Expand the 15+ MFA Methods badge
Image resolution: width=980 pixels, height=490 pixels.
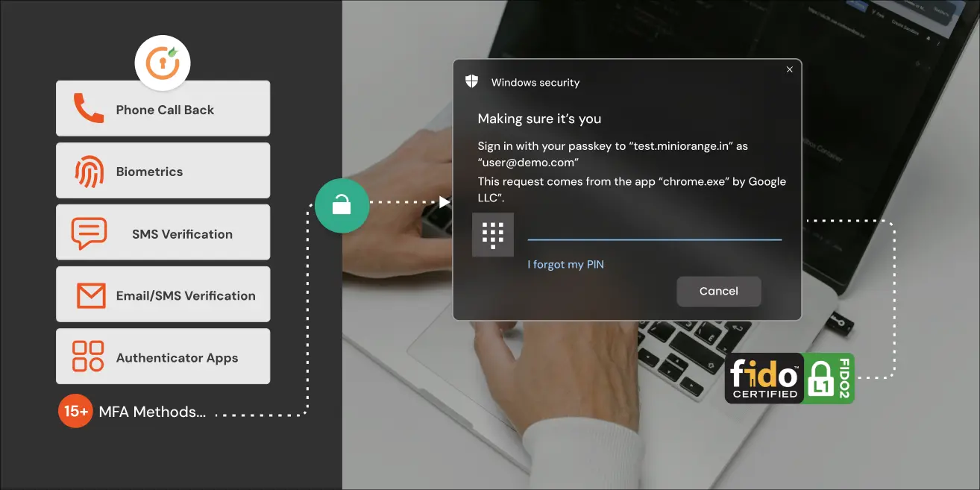click(x=75, y=412)
